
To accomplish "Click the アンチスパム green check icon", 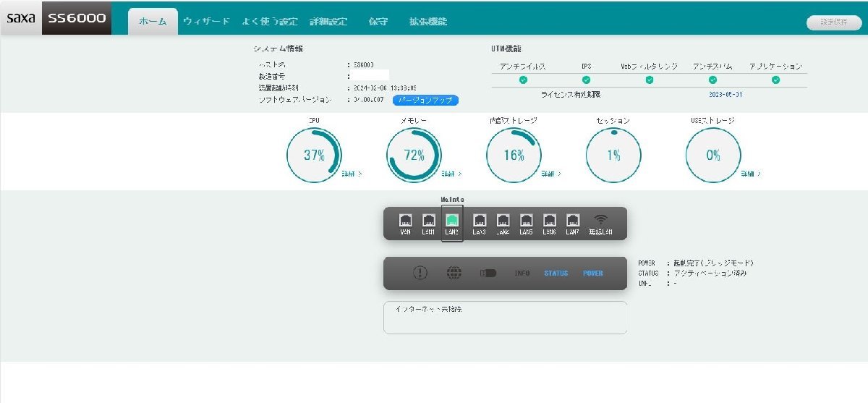I will [712, 80].
